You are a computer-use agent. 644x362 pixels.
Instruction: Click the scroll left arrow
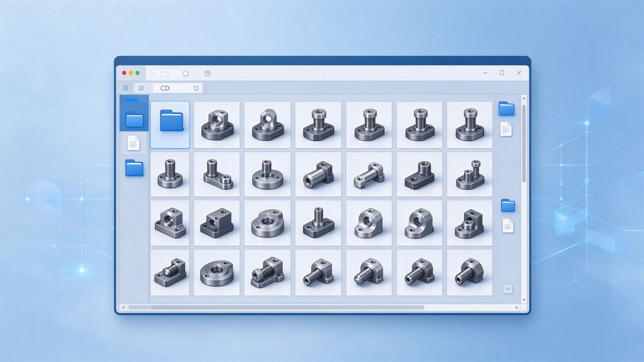coord(123,307)
